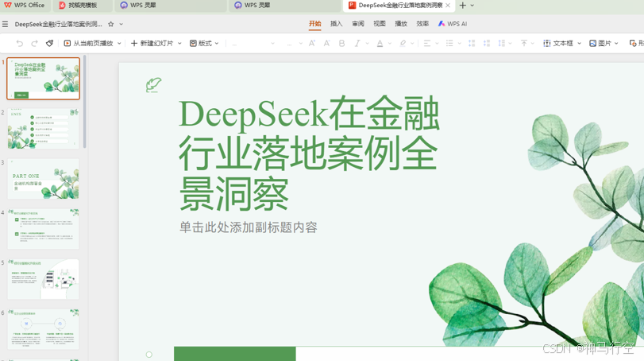Viewport: 644px width, 361px height.
Task: Switch to the 开始 ribbon tab
Action: coord(315,24)
